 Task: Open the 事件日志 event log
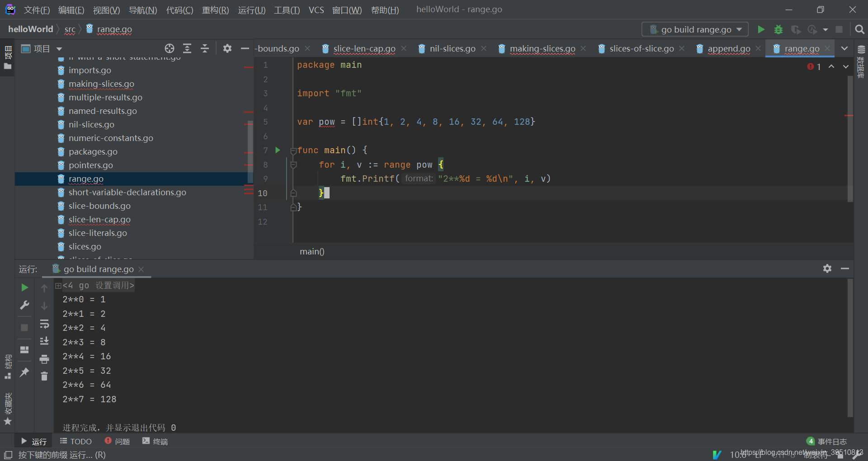(x=826, y=441)
